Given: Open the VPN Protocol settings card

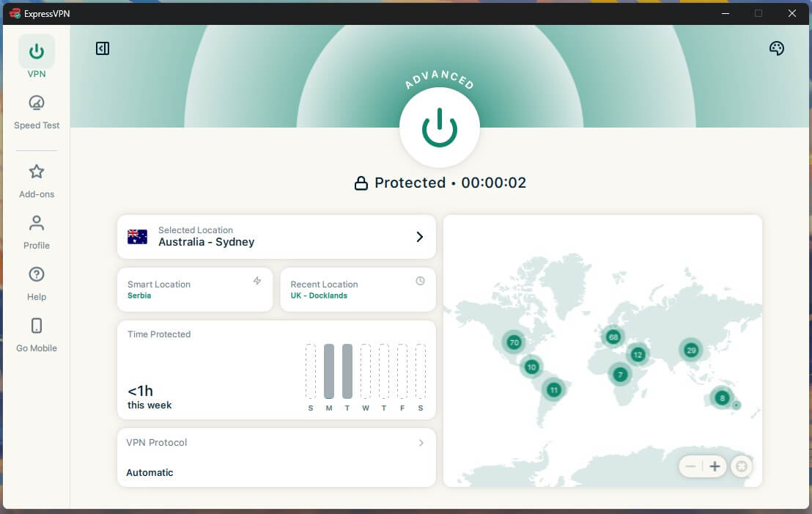Looking at the screenshot, I should [x=276, y=458].
